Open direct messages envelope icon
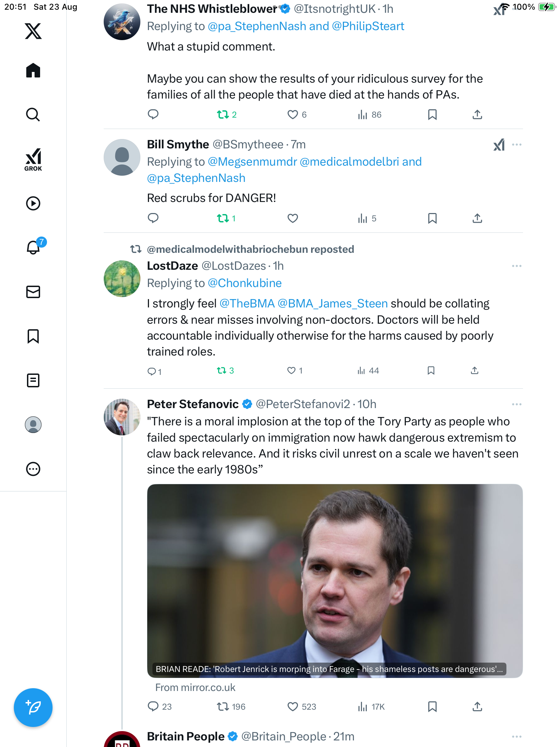 33,292
